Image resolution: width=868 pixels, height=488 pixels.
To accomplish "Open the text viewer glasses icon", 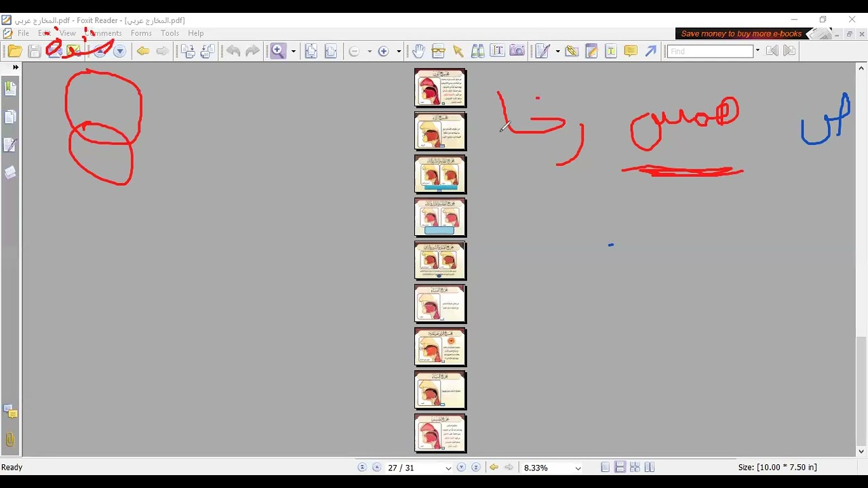I will coord(438,52).
